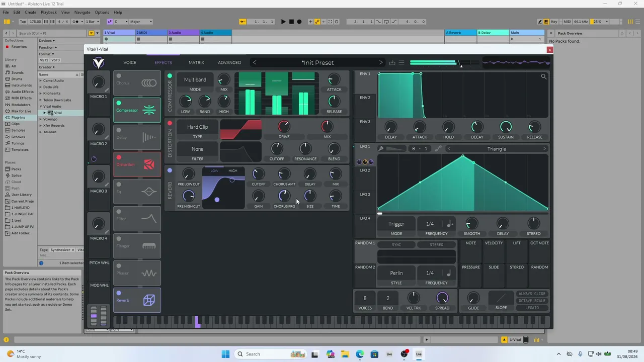Image resolution: width=644 pixels, height=362 pixels.
Task: Enable the Delay effect power dot
Action: (x=119, y=131)
